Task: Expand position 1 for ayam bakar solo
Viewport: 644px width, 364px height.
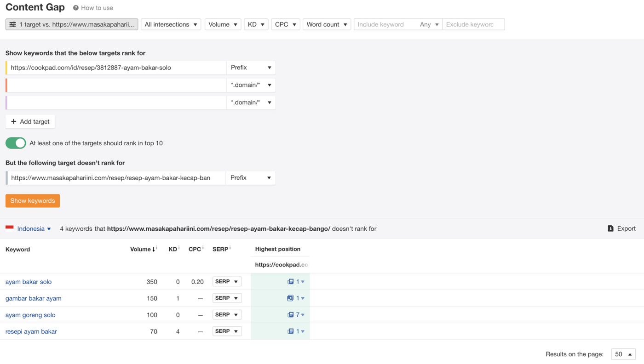Action: [300, 282]
